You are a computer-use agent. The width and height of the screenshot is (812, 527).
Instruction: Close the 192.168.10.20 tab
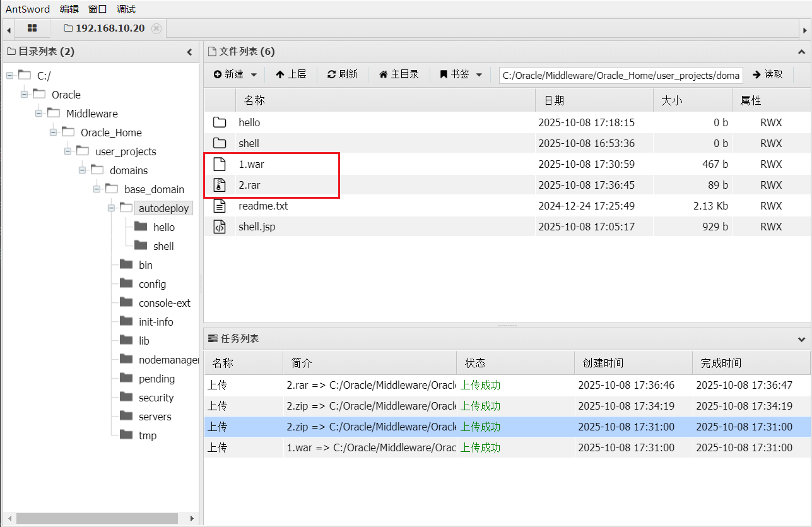[156, 28]
